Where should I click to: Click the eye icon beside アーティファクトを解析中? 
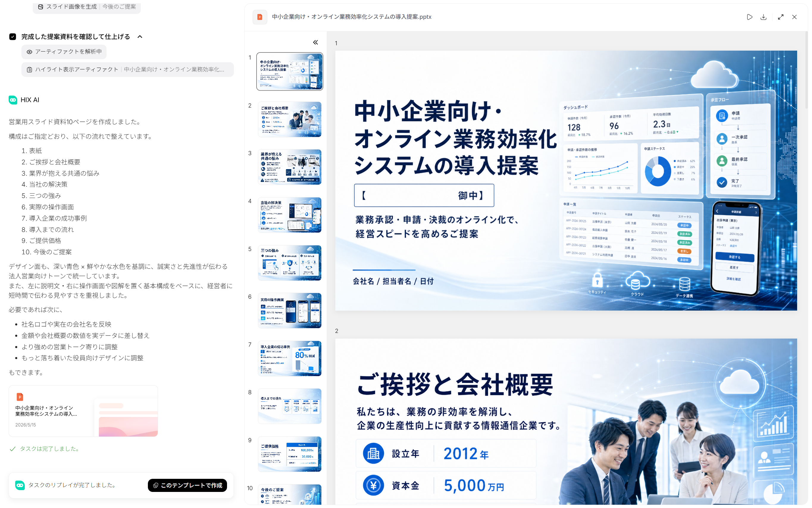(29, 52)
